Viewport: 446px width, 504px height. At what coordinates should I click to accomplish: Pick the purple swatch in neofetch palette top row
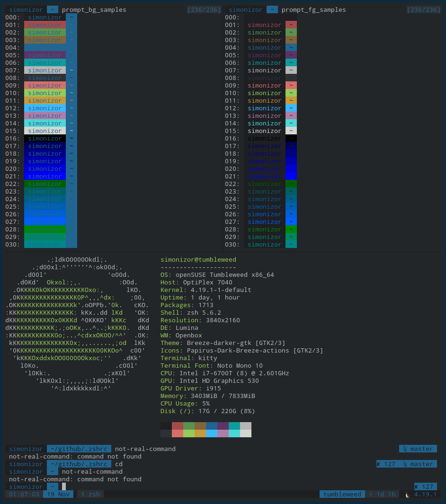[223, 426]
